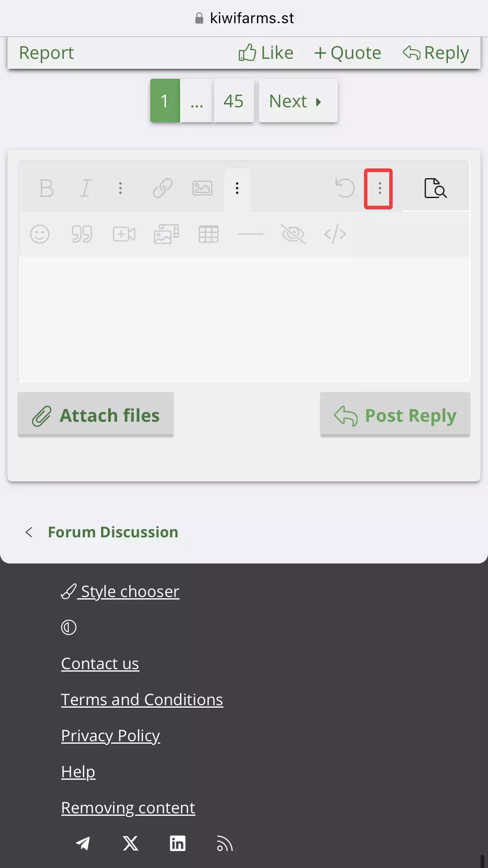Toggle bold formatting in the editor
The width and height of the screenshot is (488, 868).
pyautogui.click(x=46, y=189)
